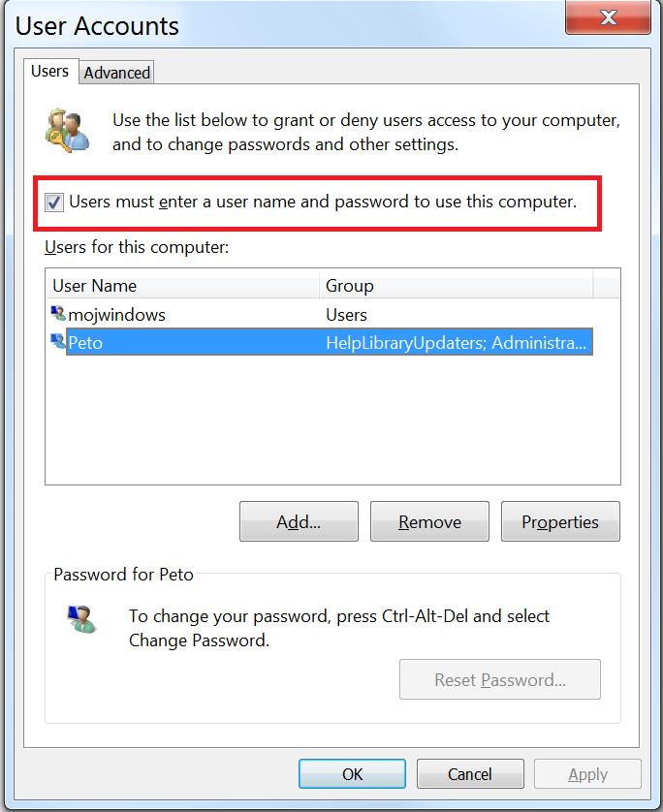Remove the selected user
This screenshot has width=663, height=812.
coord(429,521)
